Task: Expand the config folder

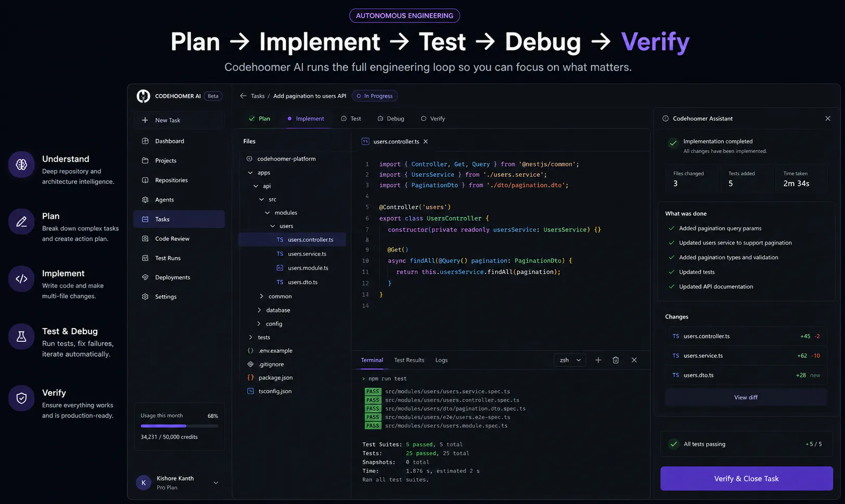Action: pyautogui.click(x=259, y=324)
